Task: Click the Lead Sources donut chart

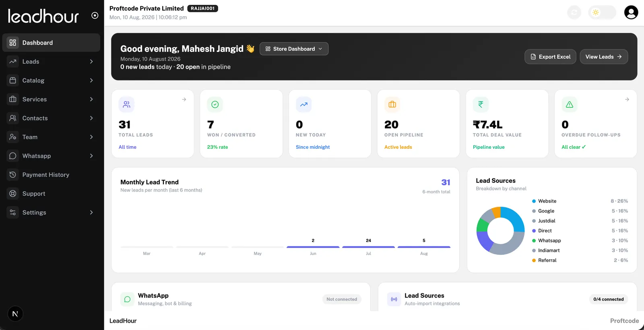Action: point(500,231)
